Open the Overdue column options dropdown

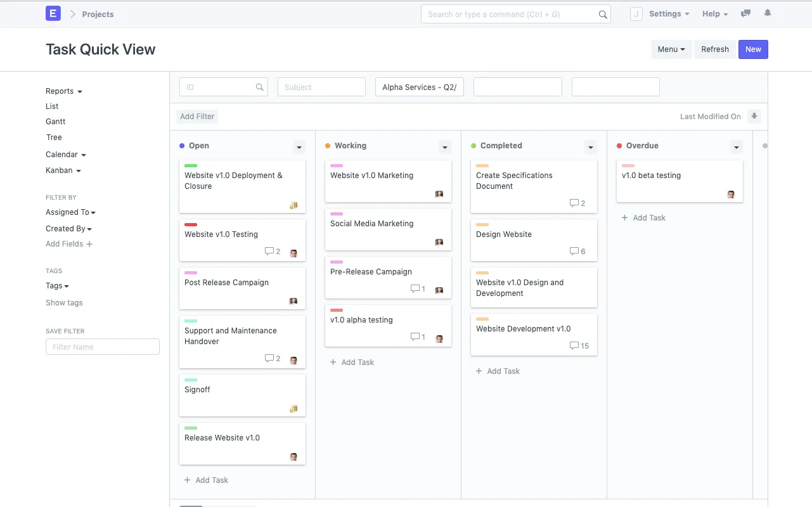(737, 147)
